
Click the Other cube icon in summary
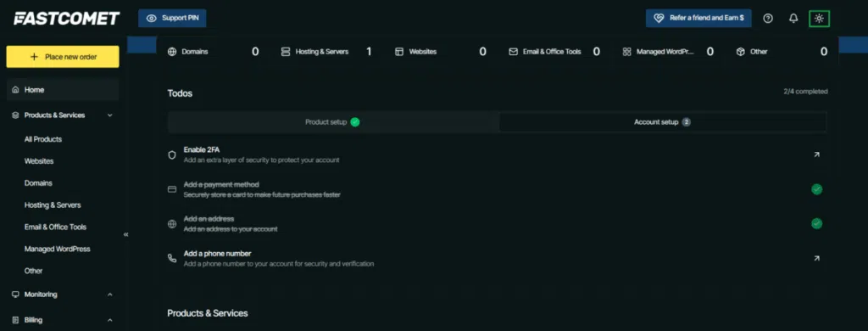click(741, 52)
